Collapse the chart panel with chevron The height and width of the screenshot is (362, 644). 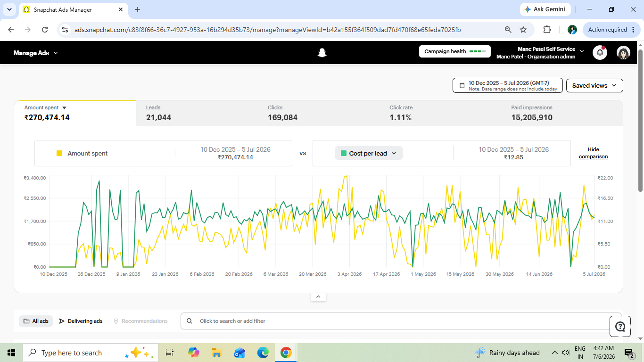coord(318,296)
